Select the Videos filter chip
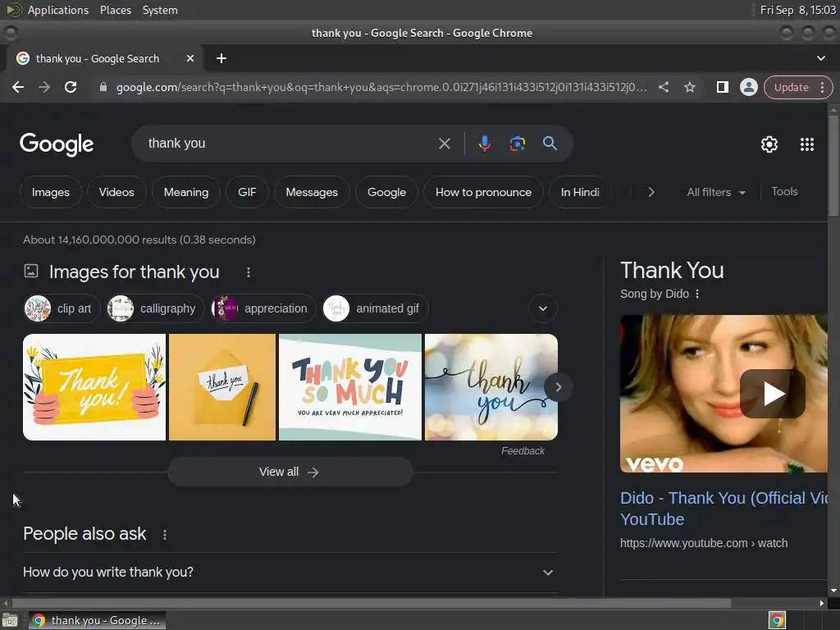 point(116,192)
